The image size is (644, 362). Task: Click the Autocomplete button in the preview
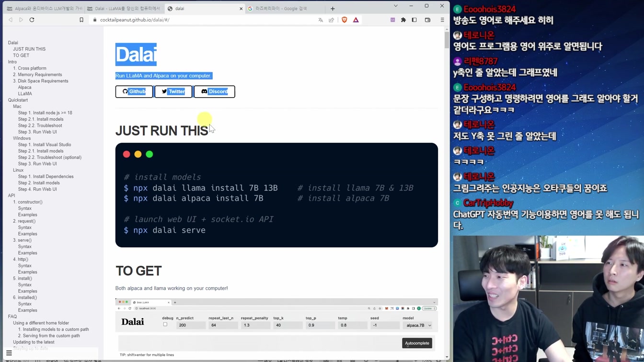pyautogui.click(x=417, y=343)
